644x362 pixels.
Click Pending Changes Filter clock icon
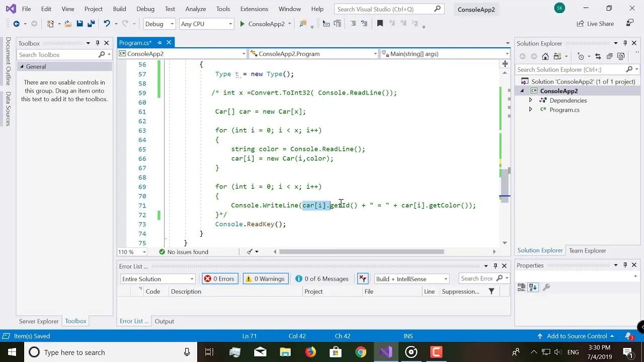point(581,56)
